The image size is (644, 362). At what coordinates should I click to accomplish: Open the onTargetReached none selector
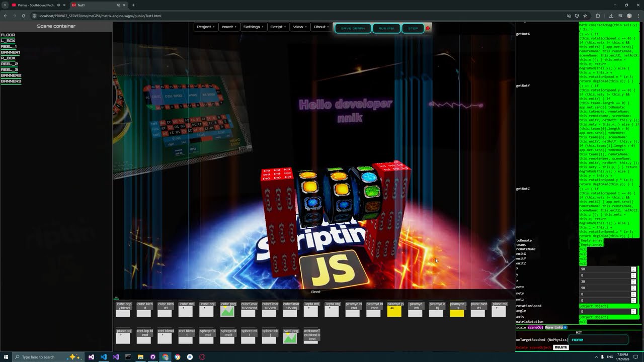pyautogui.click(x=599, y=340)
